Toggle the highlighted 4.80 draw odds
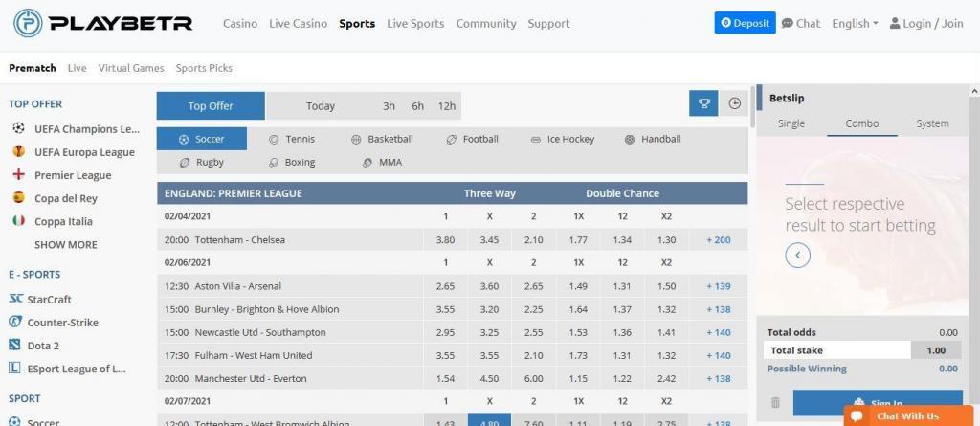980x426 pixels. click(x=489, y=419)
